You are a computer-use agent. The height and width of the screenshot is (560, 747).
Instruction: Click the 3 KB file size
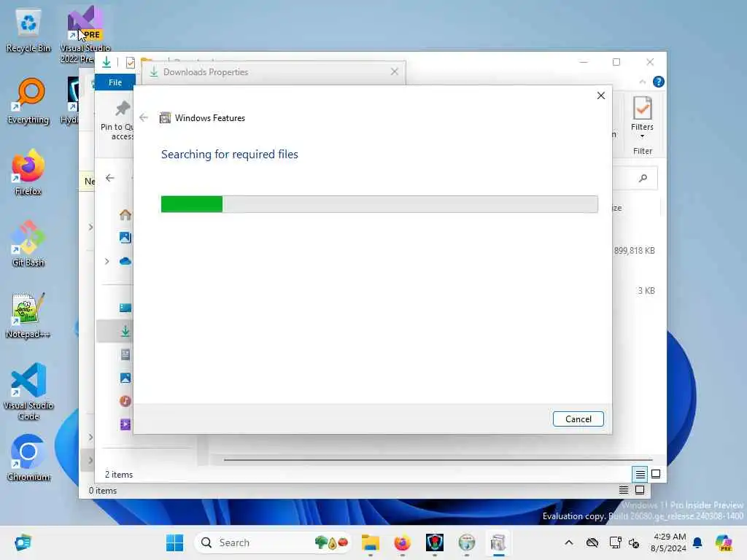[646, 290]
